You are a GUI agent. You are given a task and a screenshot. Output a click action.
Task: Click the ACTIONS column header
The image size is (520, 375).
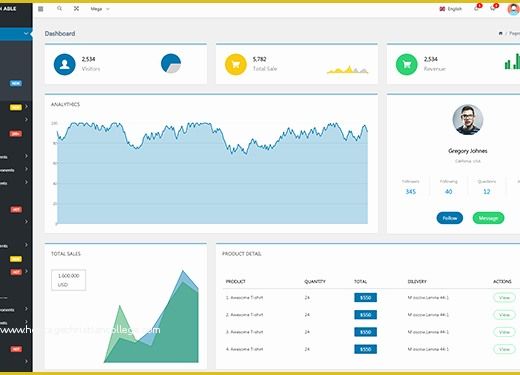point(502,282)
